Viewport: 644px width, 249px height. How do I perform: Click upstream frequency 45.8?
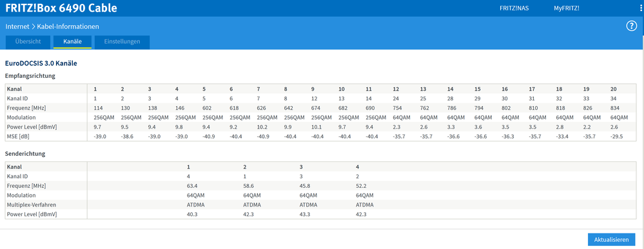click(x=304, y=186)
